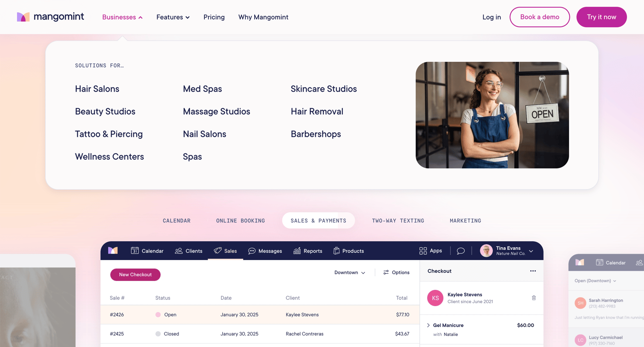Open the Spas solution link
Screen dimensions: 644x347
click(x=193, y=156)
